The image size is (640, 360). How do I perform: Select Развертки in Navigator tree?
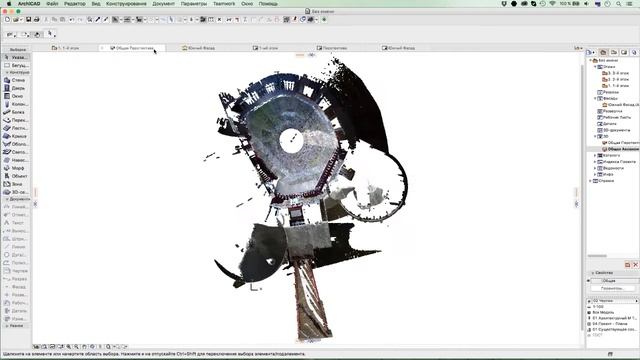click(x=610, y=111)
